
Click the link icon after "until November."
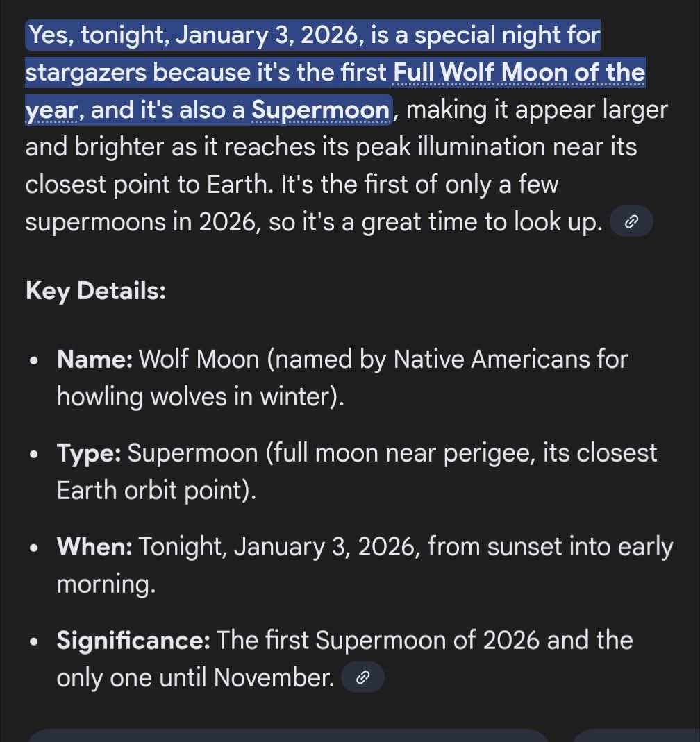(x=362, y=678)
